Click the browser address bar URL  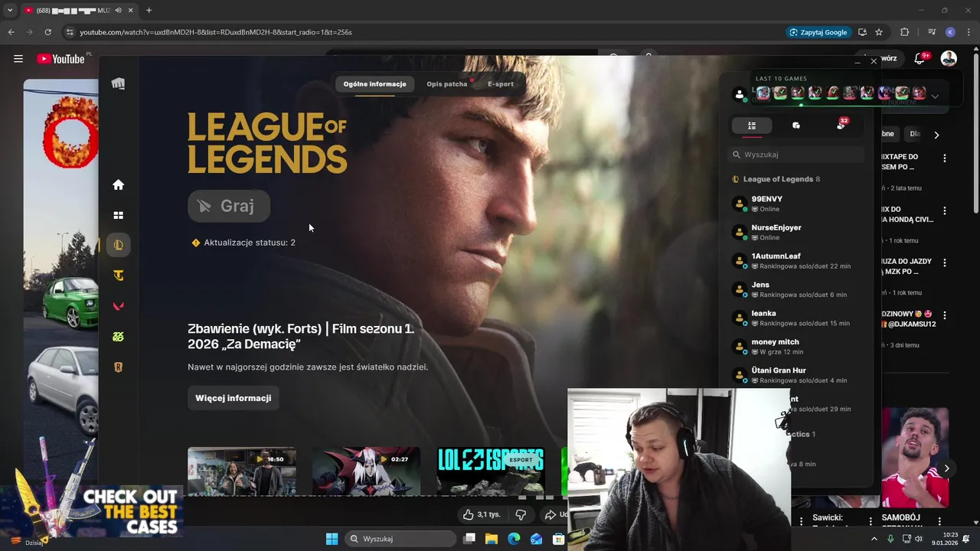216,32
